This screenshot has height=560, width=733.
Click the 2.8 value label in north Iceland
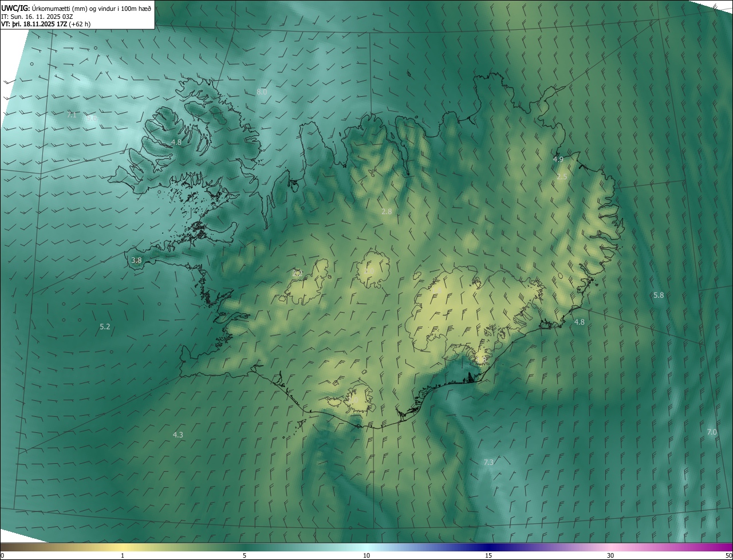(x=387, y=211)
